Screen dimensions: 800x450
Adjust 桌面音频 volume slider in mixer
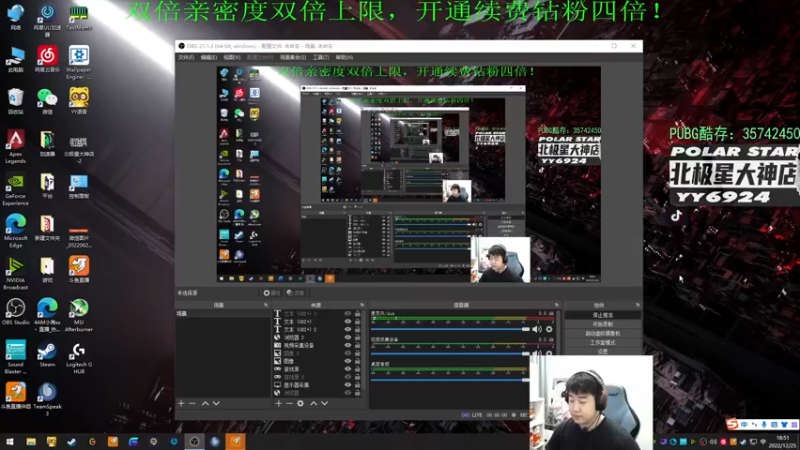pyautogui.click(x=450, y=380)
